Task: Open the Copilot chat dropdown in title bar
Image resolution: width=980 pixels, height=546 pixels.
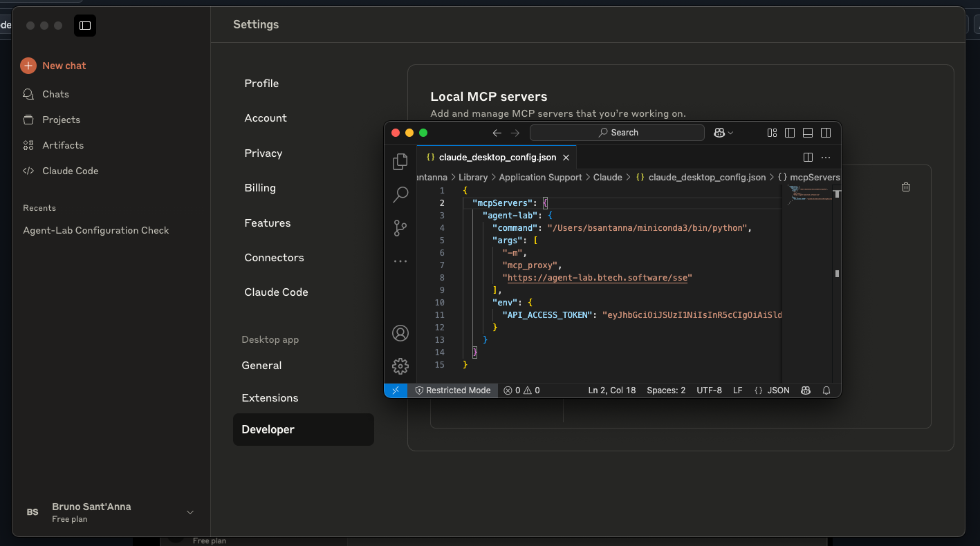Action: pos(723,133)
